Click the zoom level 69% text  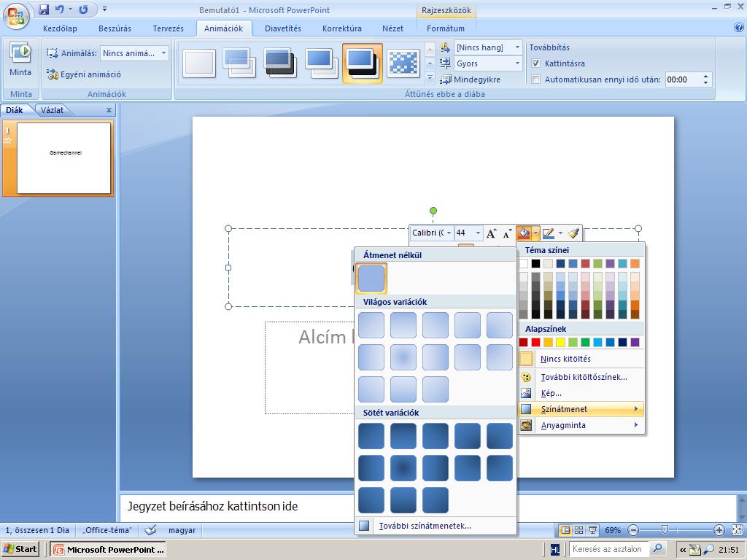(613, 530)
